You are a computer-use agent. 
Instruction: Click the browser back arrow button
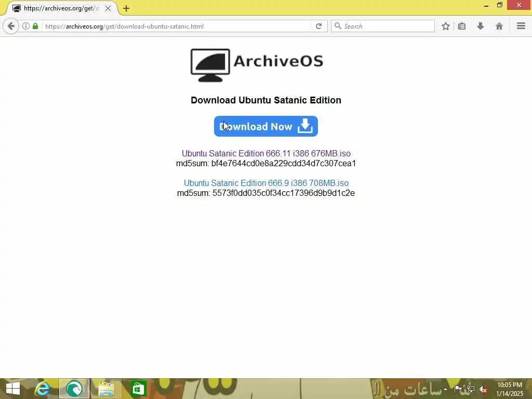pos(11,26)
